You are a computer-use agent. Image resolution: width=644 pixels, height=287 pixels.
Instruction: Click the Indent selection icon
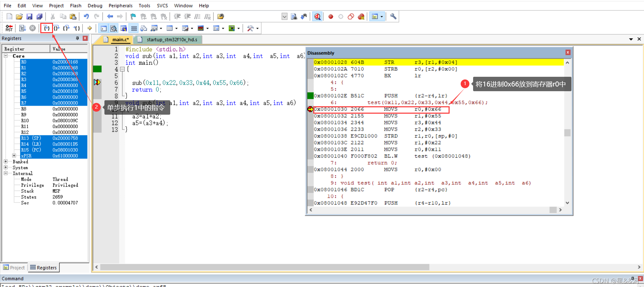[177, 16]
